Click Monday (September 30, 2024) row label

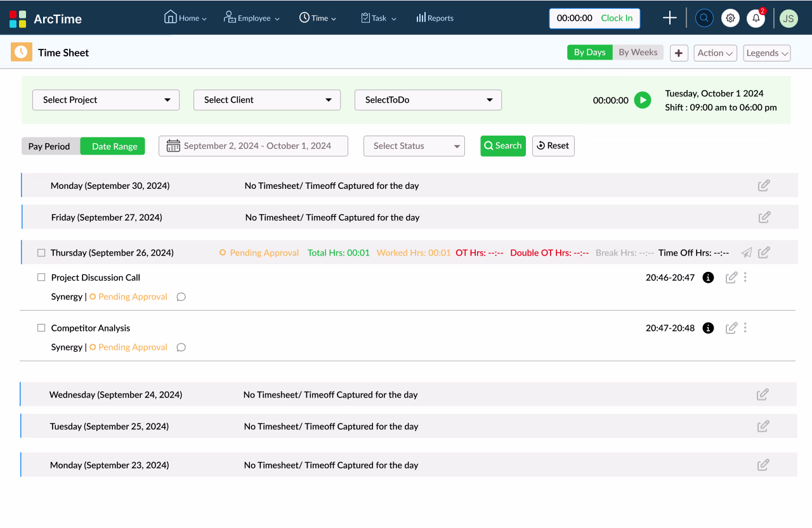coord(110,186)
